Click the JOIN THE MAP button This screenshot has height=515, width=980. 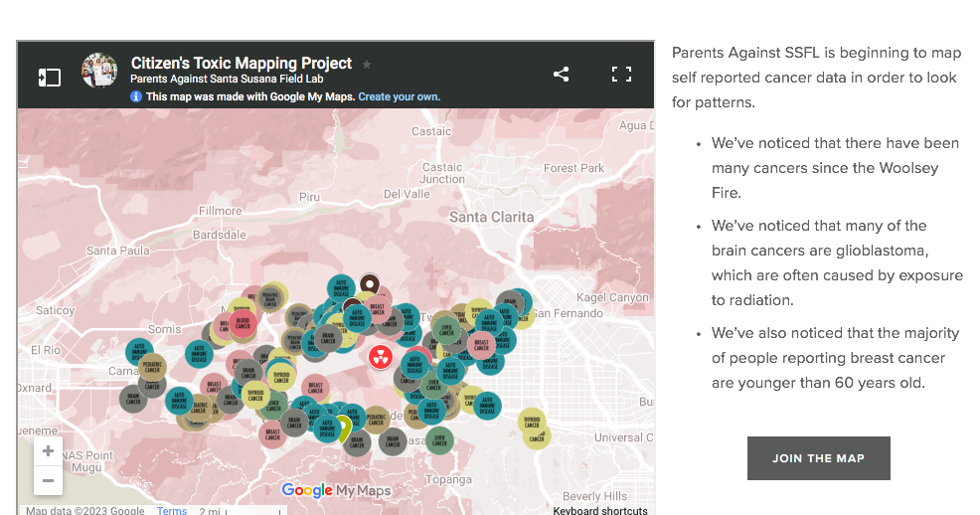pos(818,458)
